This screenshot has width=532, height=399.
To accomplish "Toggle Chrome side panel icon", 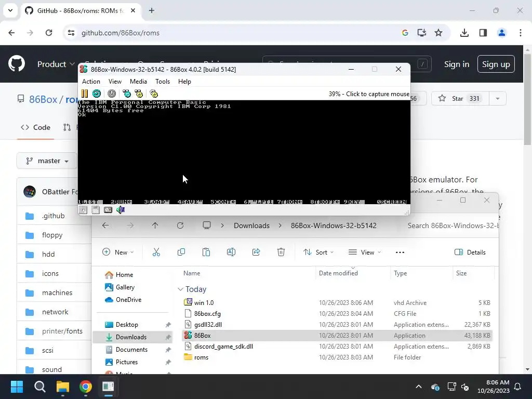I will point(483,33).
